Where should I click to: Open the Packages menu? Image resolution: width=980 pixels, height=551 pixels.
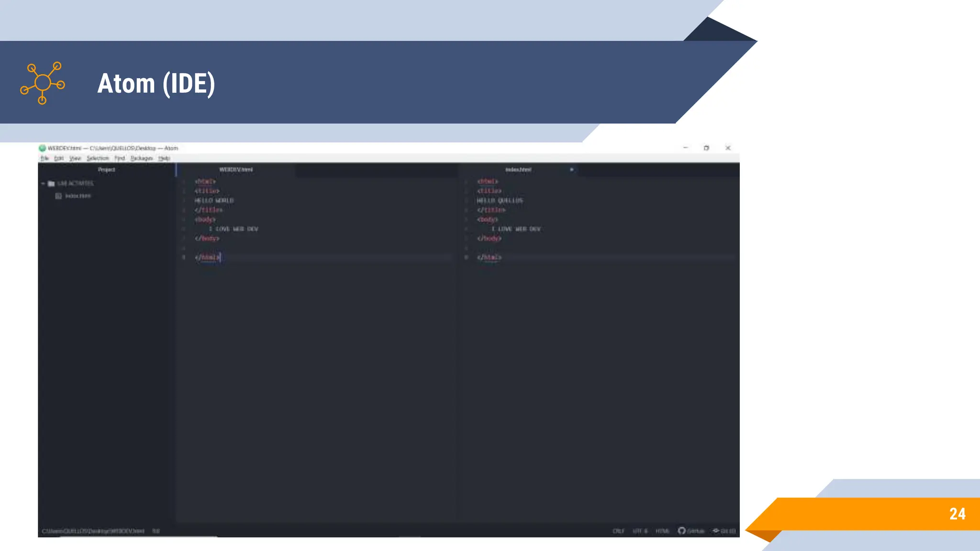click(x=141, y=158)
